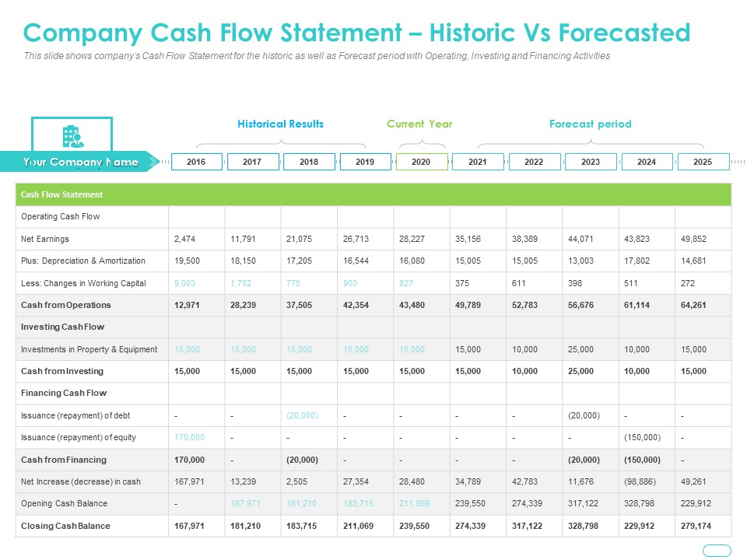Click Cash from Operations row label
The image size is (747, 560).
[65, 305]
